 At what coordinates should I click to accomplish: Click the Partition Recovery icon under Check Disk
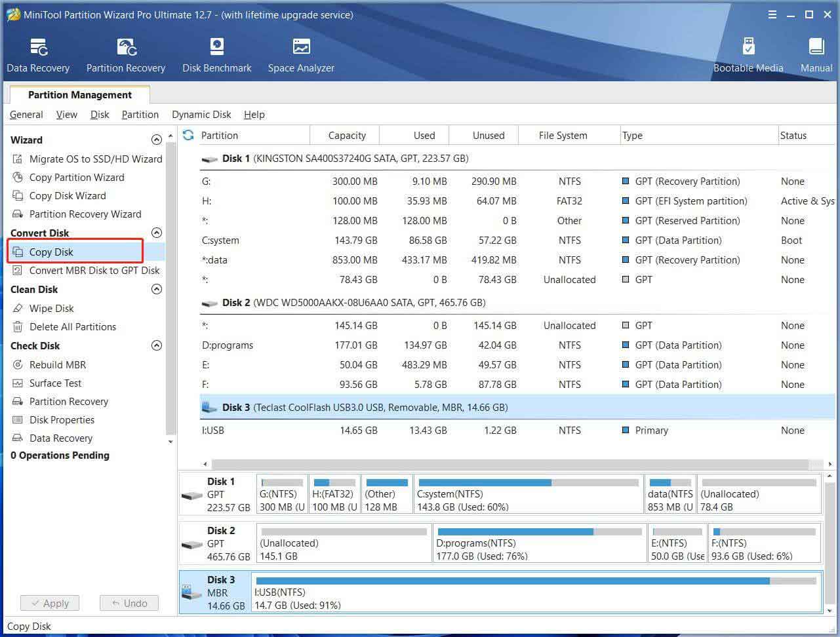18,401
